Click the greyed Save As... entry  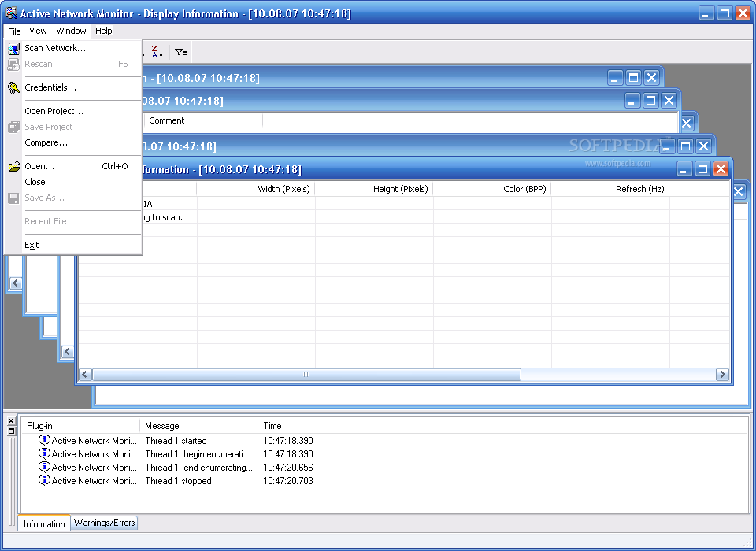74,198
